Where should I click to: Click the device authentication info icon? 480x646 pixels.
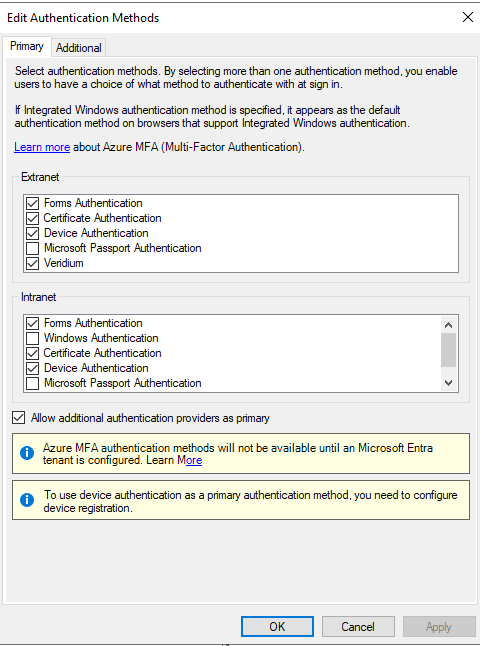click(27, 500)
